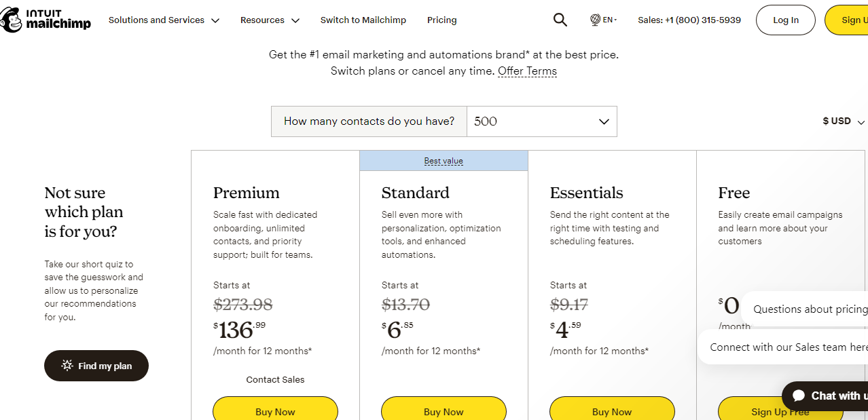Expand Solutions and Services menu

pyautogui.click(x=164, y=20)
